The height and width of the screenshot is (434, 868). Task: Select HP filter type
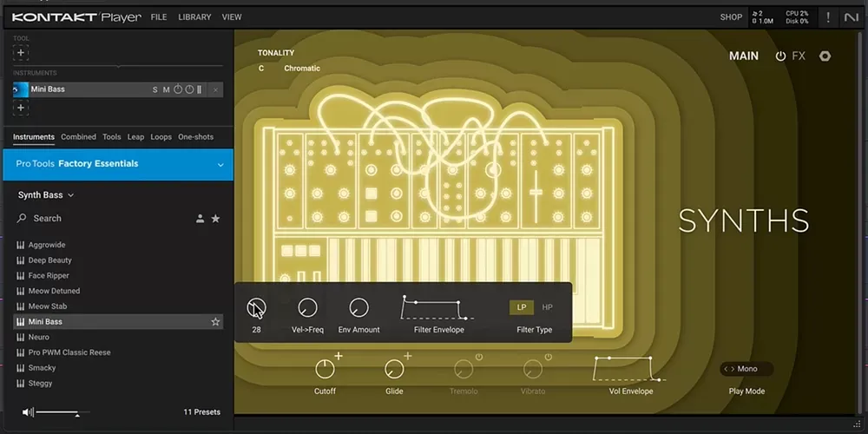547,307
